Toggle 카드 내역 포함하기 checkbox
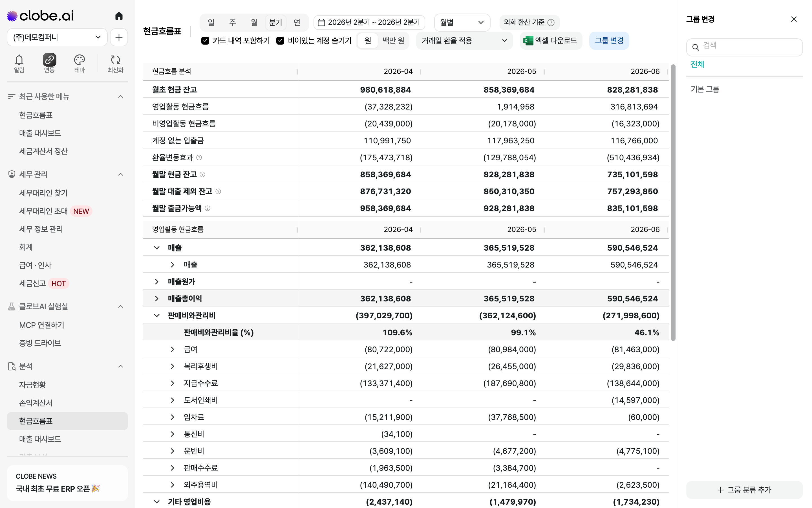The image size is (812, 508). 205,41
